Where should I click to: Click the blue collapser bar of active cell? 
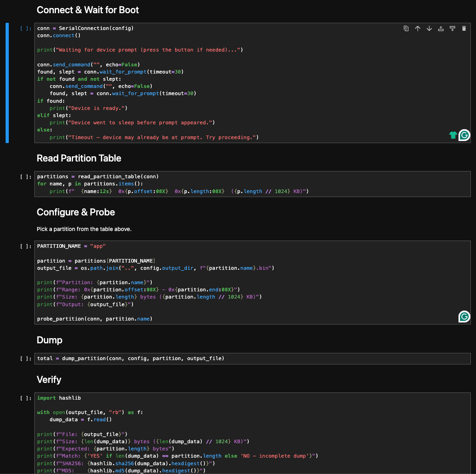[7, 83]
